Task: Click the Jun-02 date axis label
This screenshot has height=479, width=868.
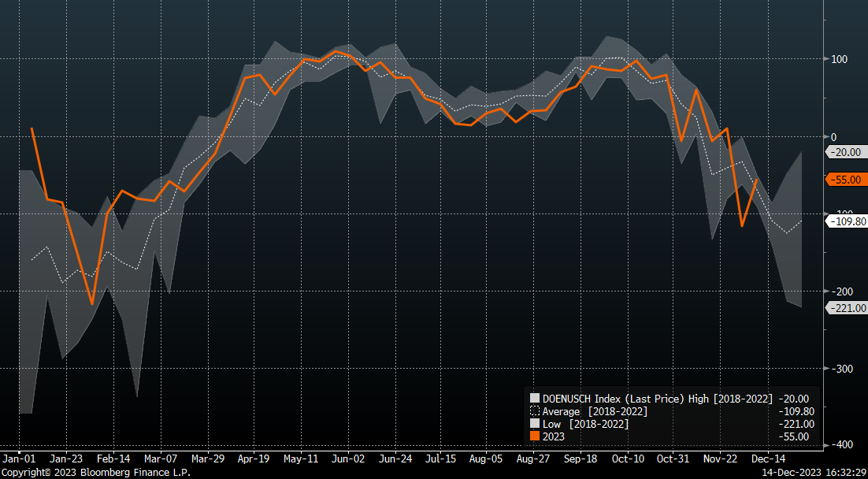Action: point(347,458)
